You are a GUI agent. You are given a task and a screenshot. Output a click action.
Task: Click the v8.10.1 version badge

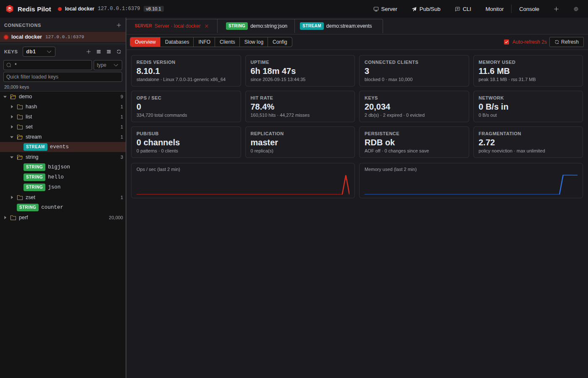pos(153,9)
